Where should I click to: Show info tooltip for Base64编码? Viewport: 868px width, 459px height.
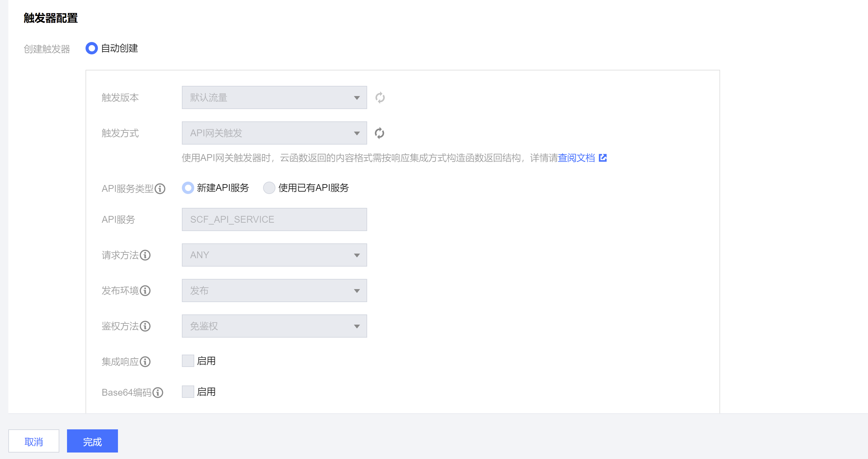point(158,393)
